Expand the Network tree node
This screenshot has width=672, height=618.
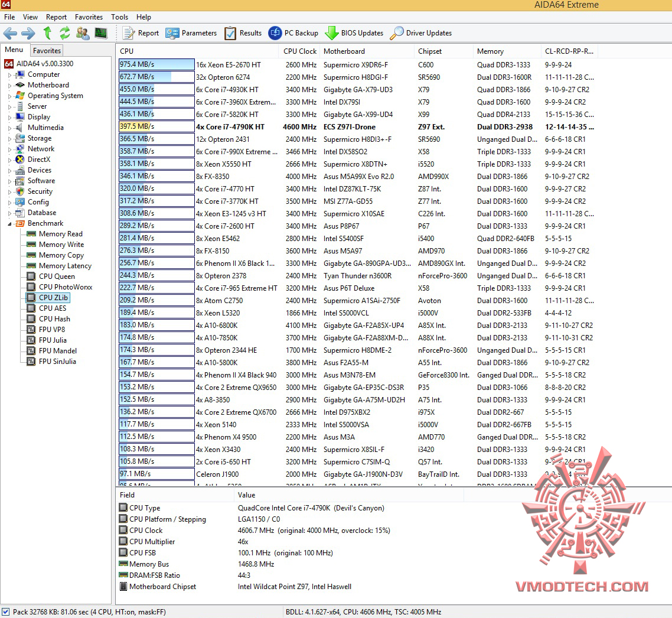(x=9, y=149)
